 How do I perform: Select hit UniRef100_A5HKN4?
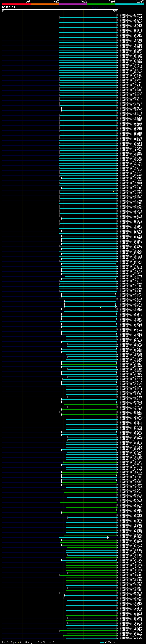pos(131,40)
